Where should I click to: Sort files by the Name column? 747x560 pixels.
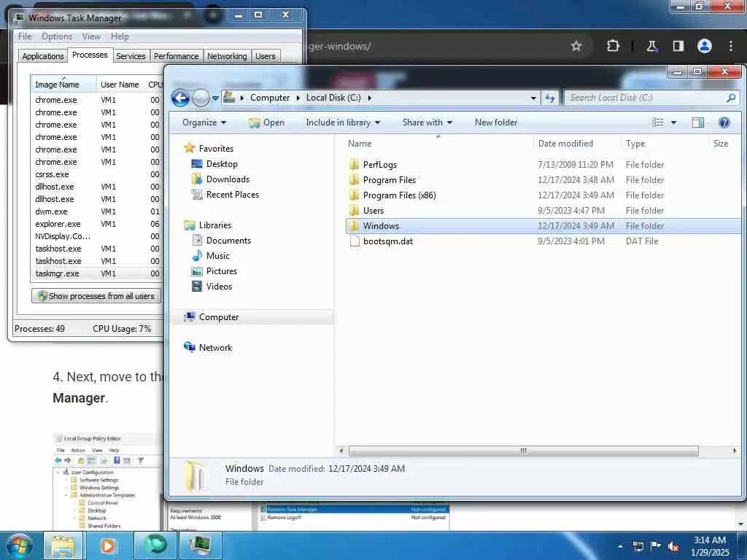pos(359,144)
